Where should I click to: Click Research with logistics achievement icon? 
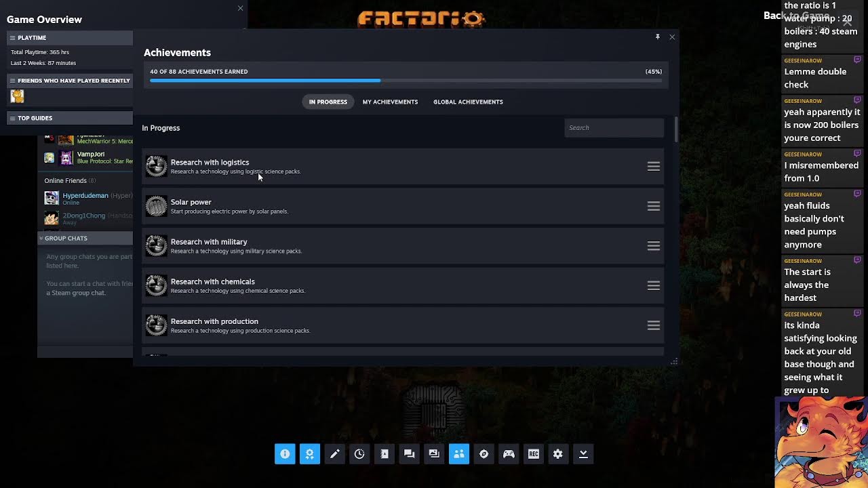[156, 166]
